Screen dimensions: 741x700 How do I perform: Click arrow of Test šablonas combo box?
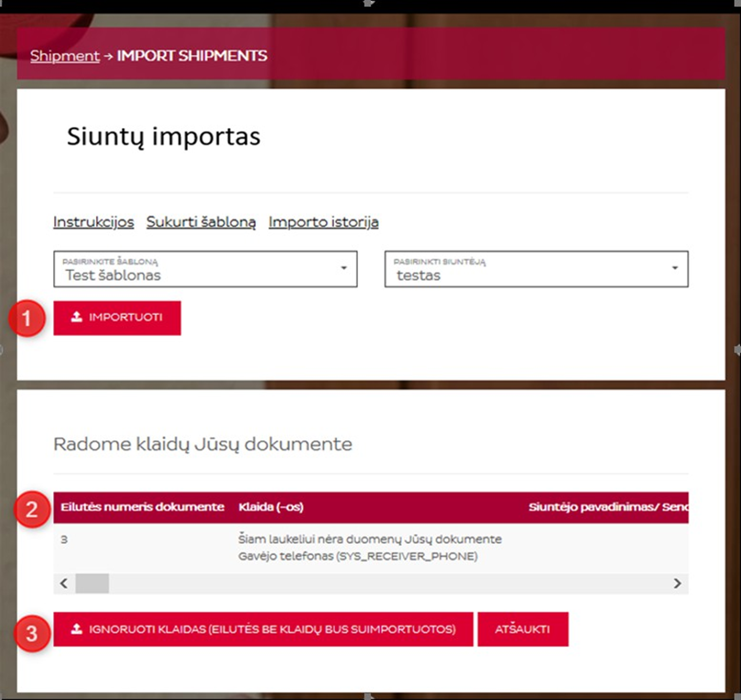tap(343, 268)
